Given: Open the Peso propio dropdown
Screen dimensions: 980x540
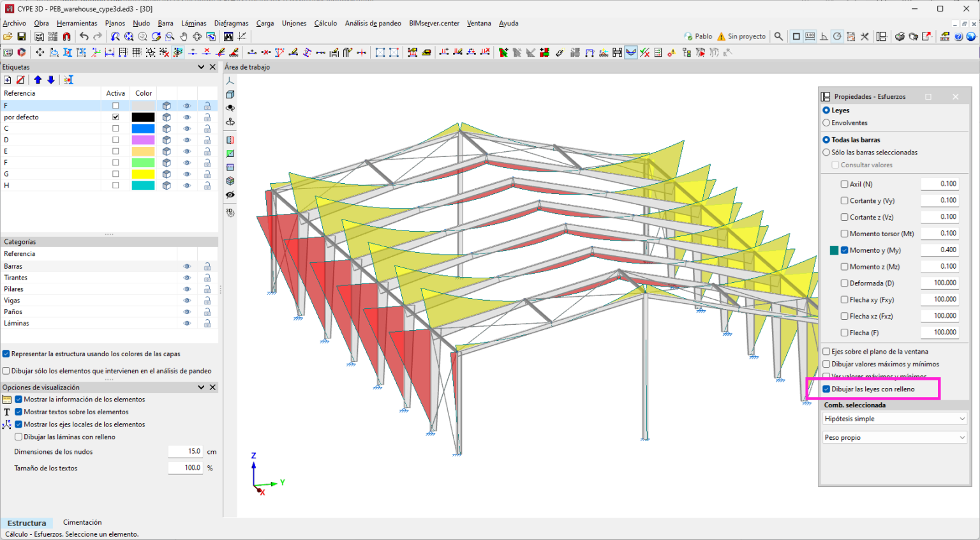Looking at the screenshot, I should tap(894, 438).
